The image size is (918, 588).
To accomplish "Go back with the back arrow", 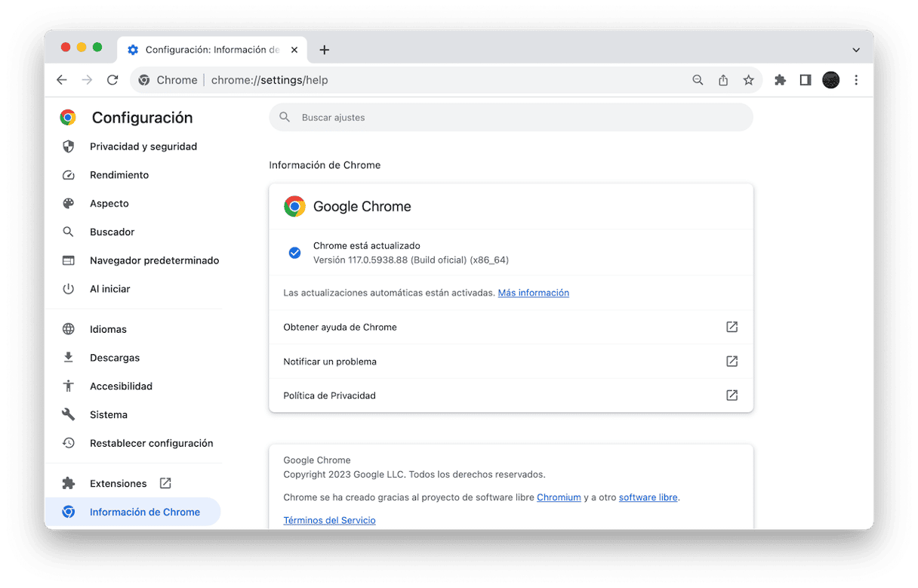I will coord(62,80).
